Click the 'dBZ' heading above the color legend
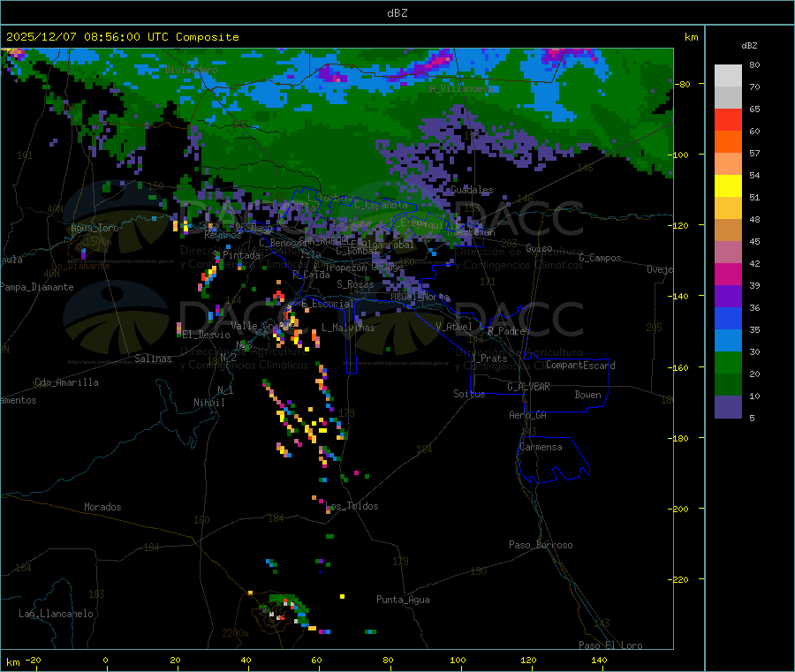 749,46
